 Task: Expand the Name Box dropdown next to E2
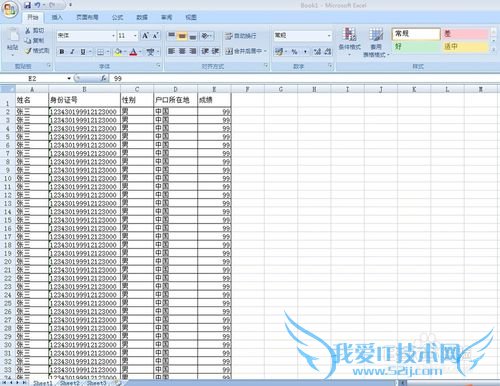click(69, 78)
